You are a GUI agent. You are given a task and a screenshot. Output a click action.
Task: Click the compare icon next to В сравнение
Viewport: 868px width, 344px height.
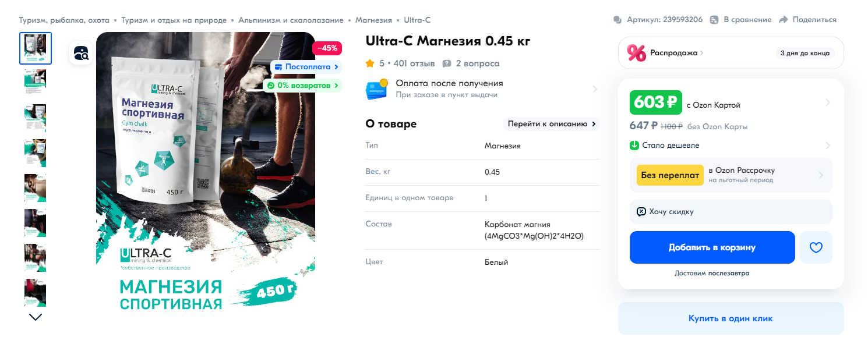(x=714, y=20)
